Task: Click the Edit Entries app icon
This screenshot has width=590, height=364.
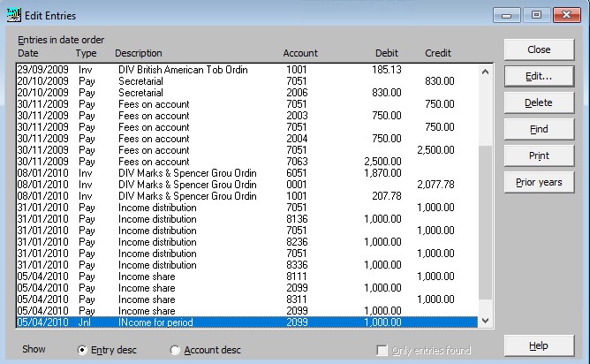Action: 14,15
